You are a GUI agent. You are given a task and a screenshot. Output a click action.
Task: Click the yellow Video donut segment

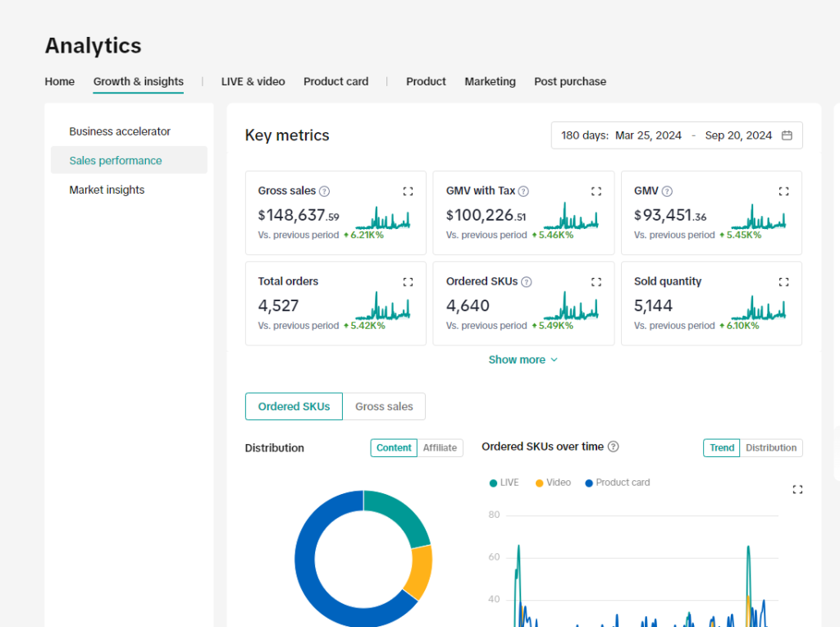pyautogui.click(x=421, y=572)
